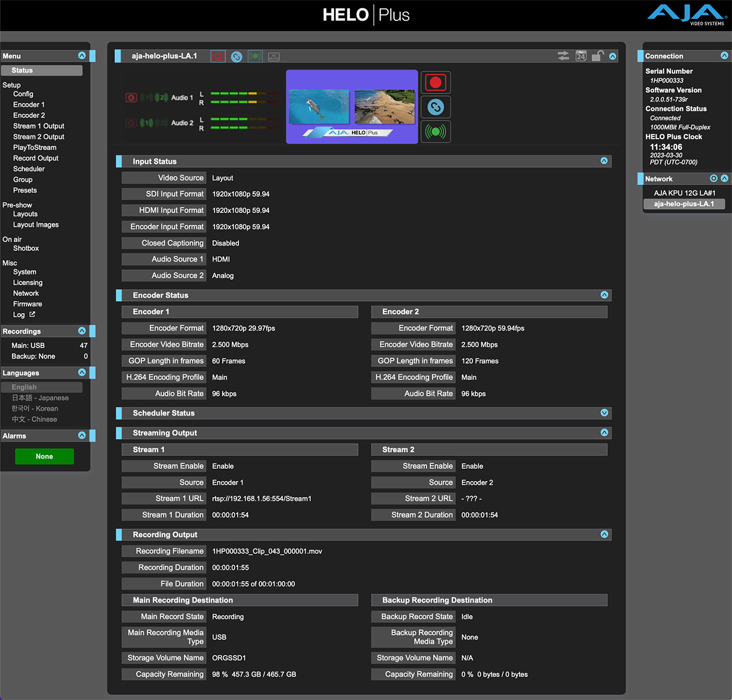Screen dimensions: 732x700
Task: Collapse the Recordings panel
Action: 82,331
